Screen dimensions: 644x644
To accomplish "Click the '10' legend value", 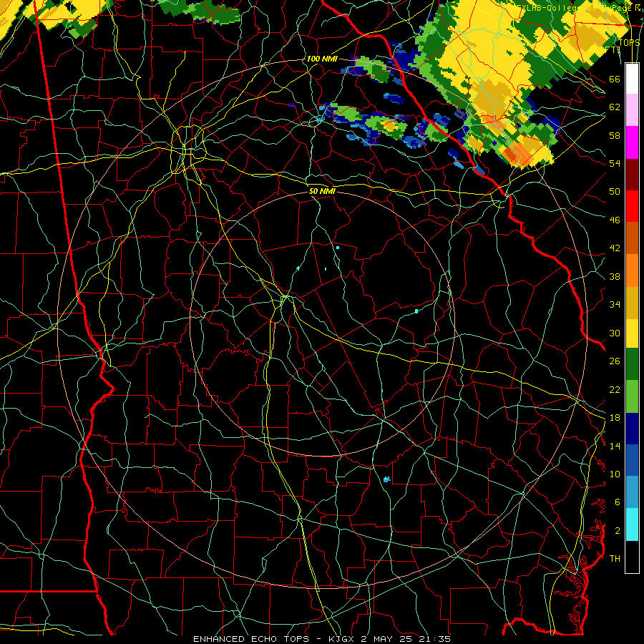I will pyautogui.click(x=615, y=474).
